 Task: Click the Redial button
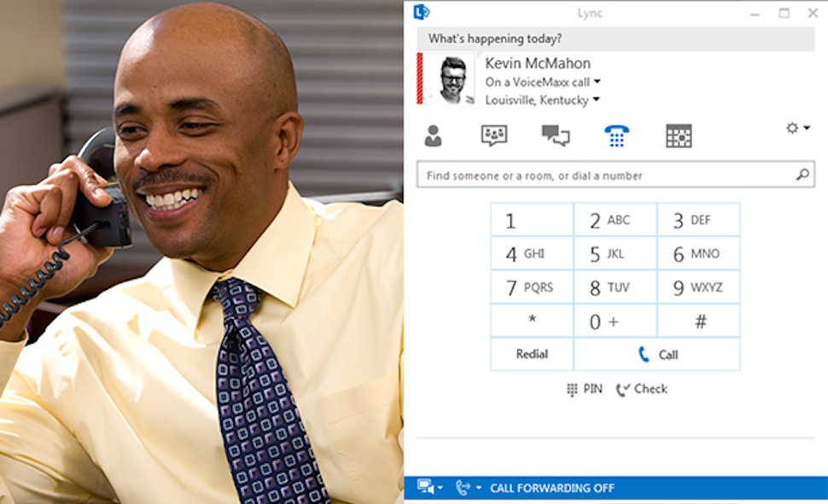532,354
